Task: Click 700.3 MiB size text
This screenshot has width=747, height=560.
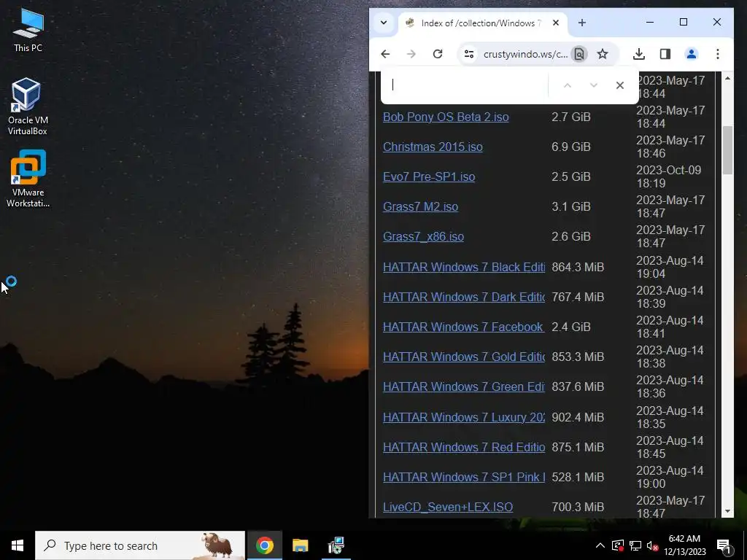Action: [x=578, y=507]
